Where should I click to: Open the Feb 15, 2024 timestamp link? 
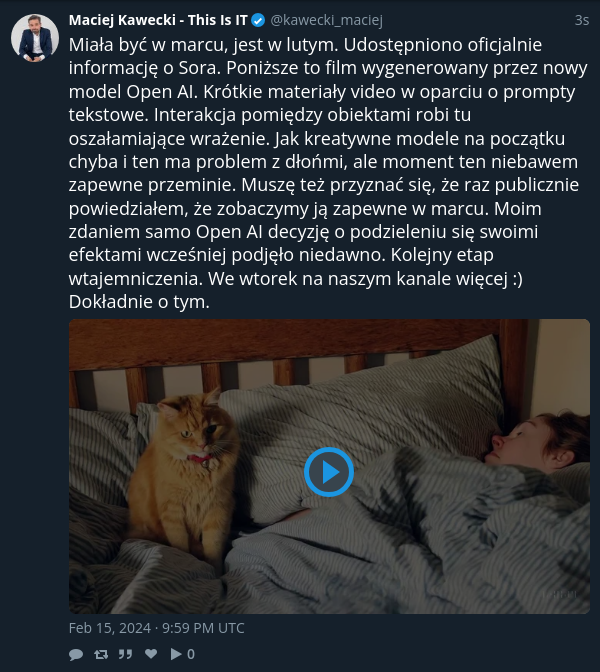click(x=156, y=628)
